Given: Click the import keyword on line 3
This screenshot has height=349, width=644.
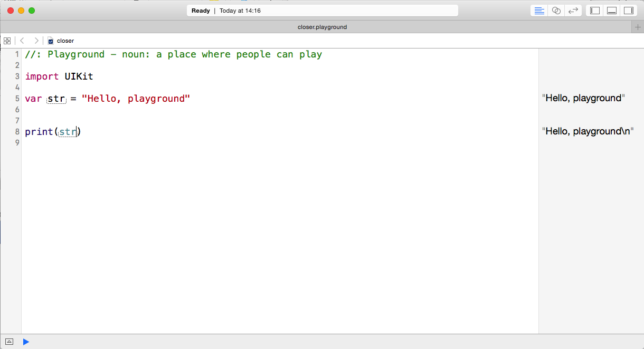Looking at the screenshot, I should [x=42, y=76].
